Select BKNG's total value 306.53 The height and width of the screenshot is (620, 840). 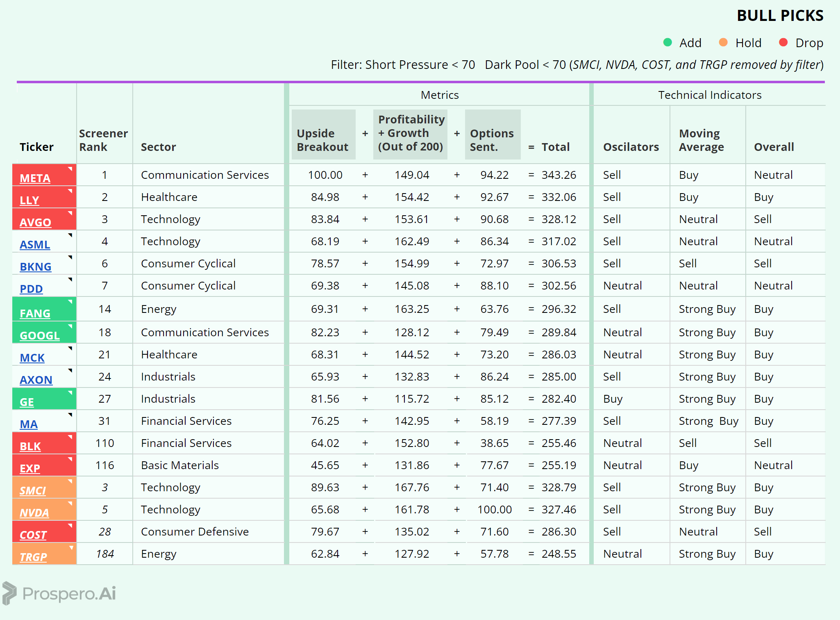pyautogui.click(x=559, y=264)
